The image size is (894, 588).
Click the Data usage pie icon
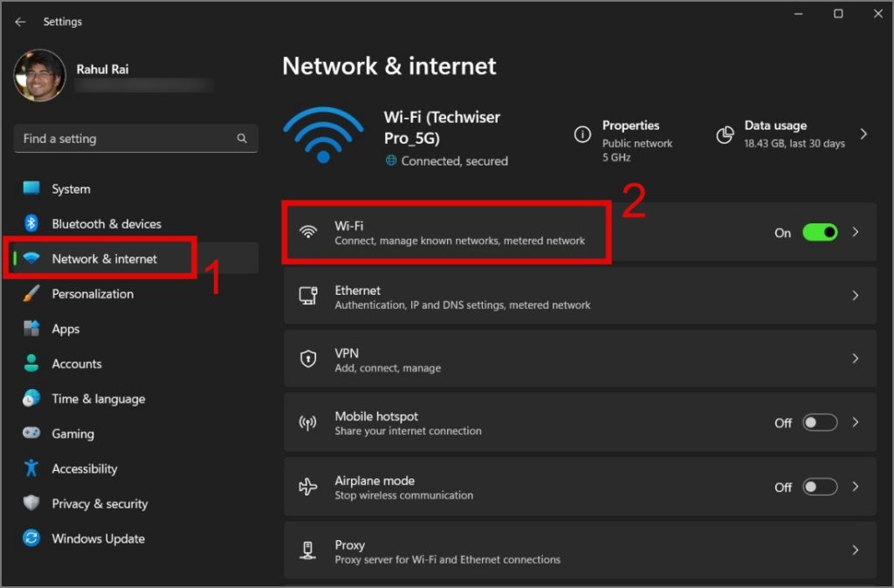click(x=725, y=134)
